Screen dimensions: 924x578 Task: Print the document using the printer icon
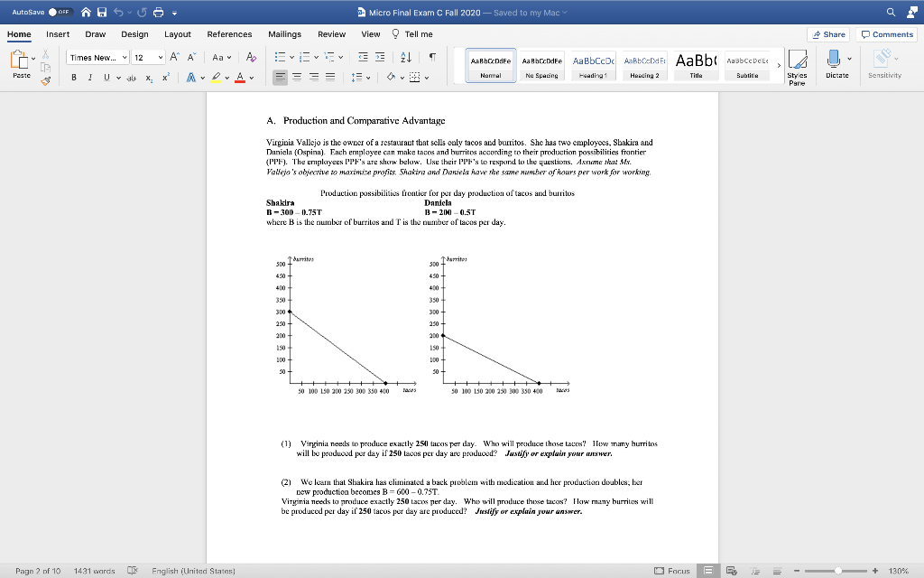159,13
